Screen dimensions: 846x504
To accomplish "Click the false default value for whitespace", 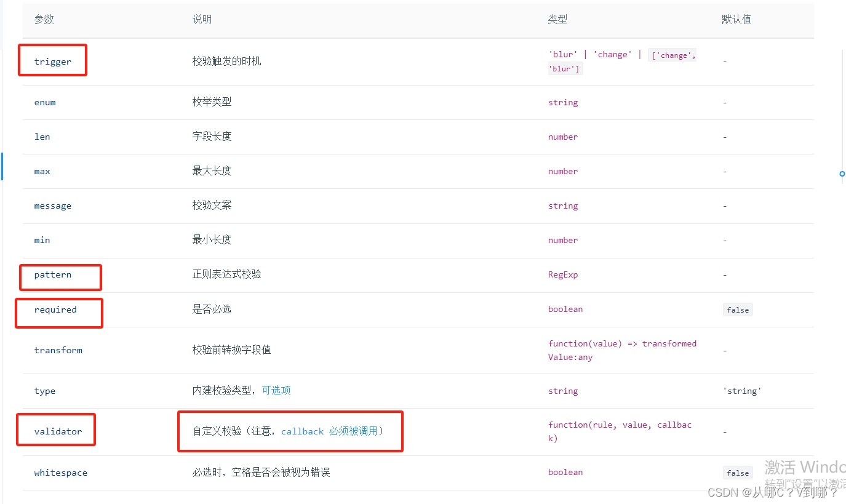I will [737, 473].
